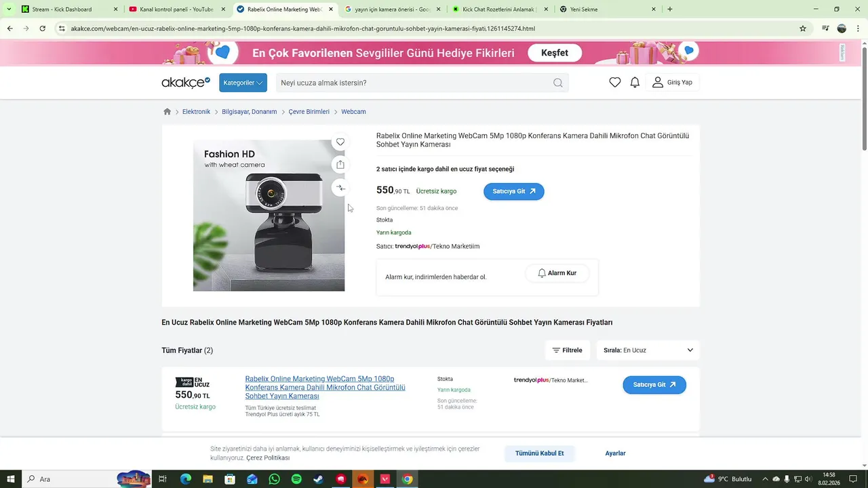This screenshot has height=488, width=868.
Task: Click the top Satıcıya Git button
Action: pos(514,192)
